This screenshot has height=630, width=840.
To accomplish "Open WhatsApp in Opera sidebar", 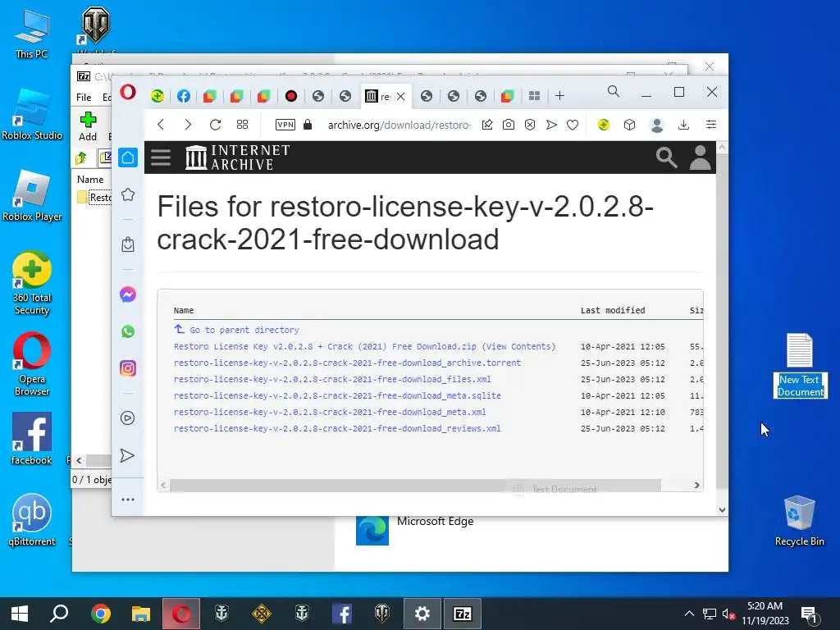I will pos(127,331).
